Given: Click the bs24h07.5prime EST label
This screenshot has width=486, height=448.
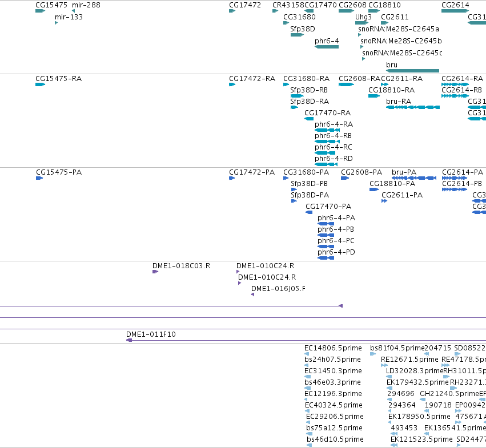Looking at the screenshot, I should (x=332, y=360).
